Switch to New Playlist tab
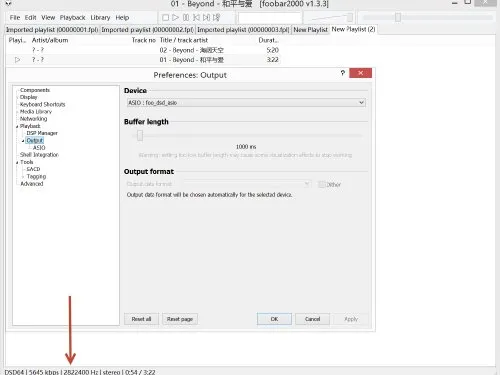 pos(310,30)
